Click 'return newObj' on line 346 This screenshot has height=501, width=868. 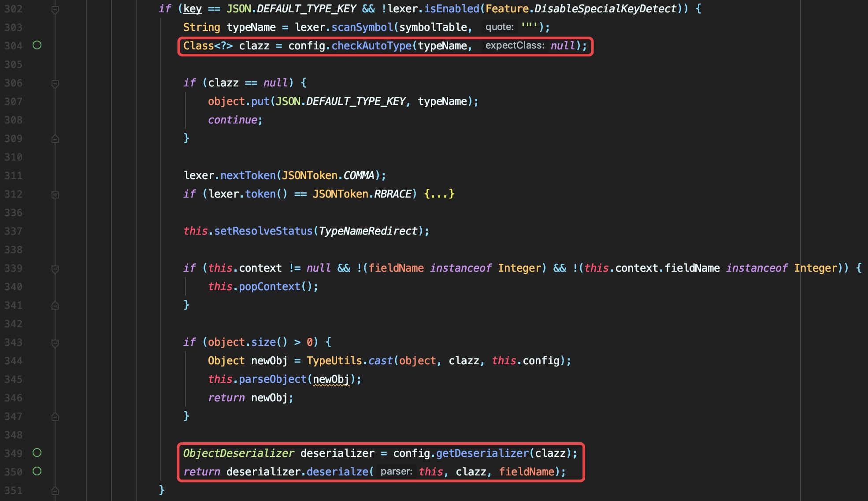pos(248,398)
